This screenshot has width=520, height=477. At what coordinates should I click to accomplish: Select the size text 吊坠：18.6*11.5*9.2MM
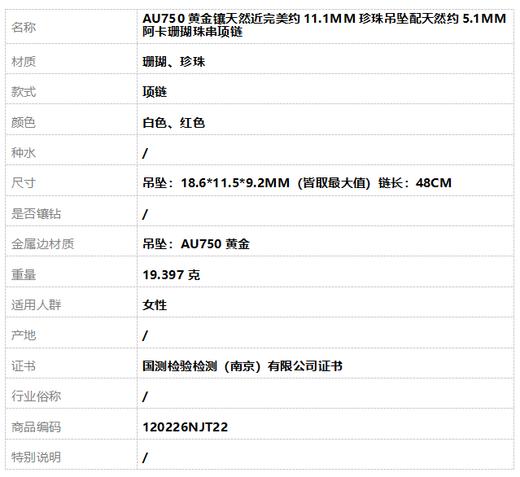coord(216,183)
